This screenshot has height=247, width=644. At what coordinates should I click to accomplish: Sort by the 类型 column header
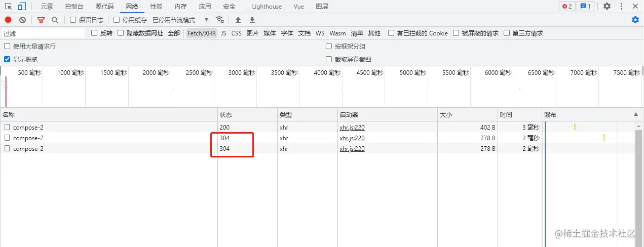(x=308, y=115)
